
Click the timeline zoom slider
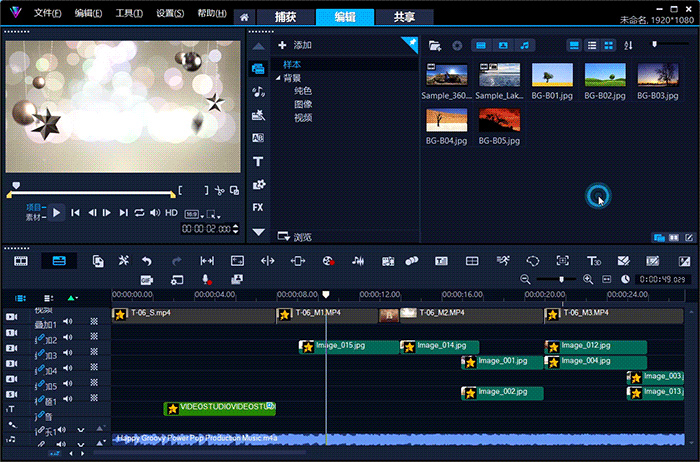tap(560, 279)
